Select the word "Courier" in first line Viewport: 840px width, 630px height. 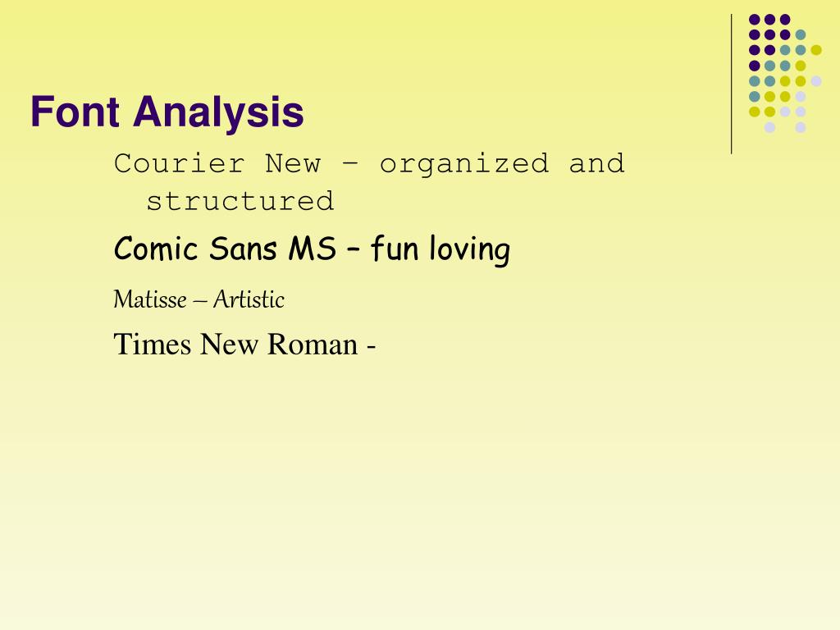180,163
